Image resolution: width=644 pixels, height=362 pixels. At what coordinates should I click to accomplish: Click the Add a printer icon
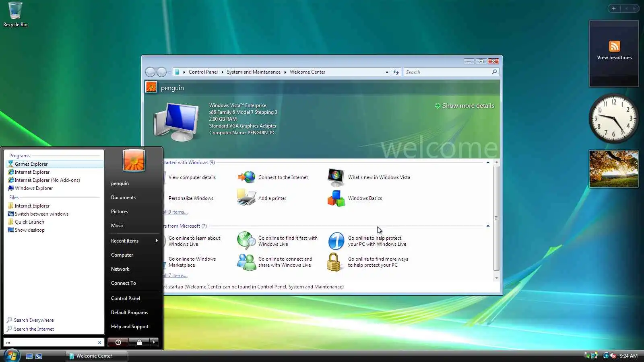click(x=246, y=198)
